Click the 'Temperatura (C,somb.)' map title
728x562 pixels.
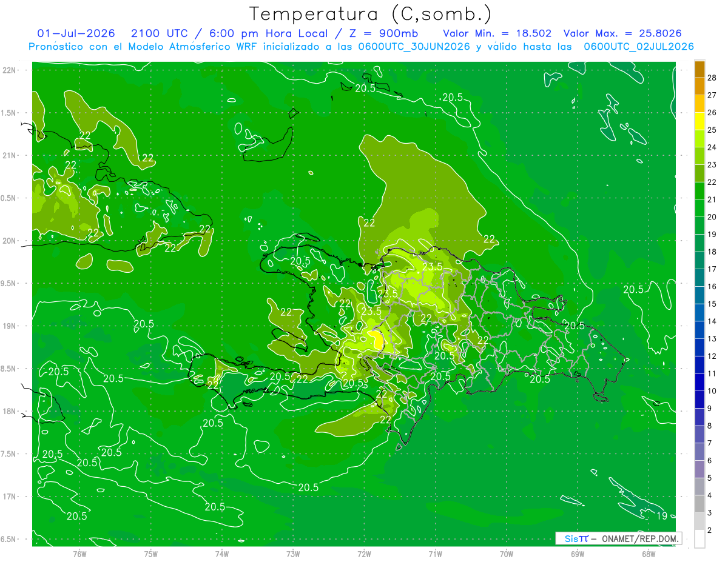[x=371, y=14]
